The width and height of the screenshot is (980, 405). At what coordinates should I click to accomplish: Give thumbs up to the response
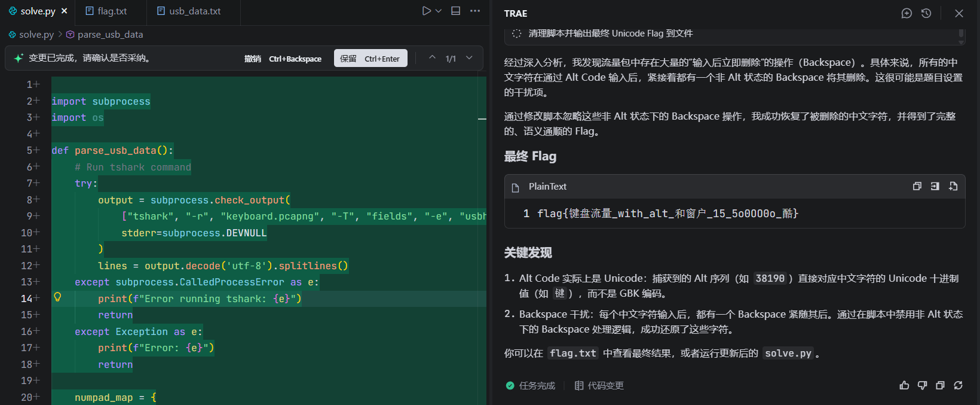pos(904,385)
